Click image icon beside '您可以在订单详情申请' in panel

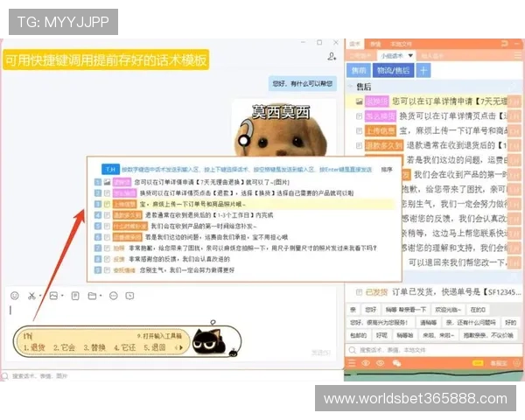359,101
